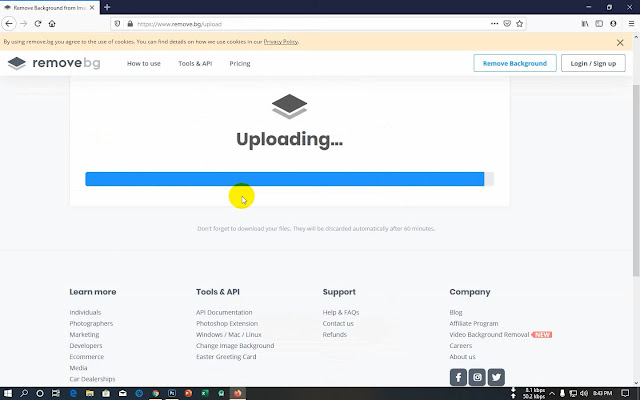This screenshot has width=640, height=400.
Task: Open Easter Greeting Card footer link
Action: point(226,356)
